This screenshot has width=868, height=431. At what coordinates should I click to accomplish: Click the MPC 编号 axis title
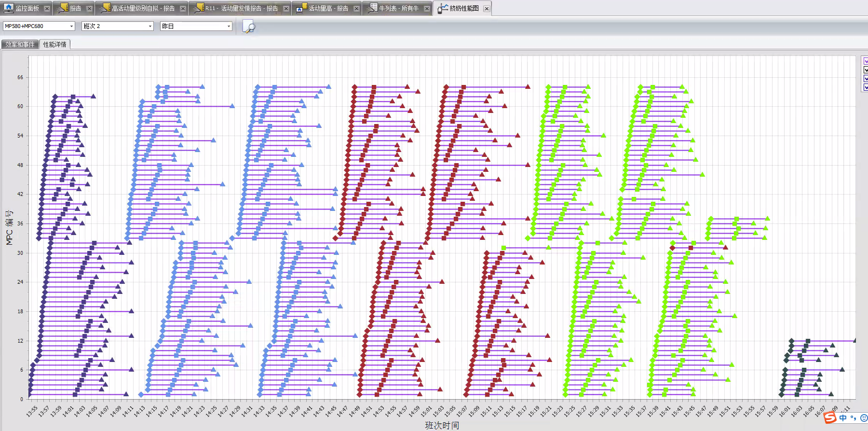point(9,227)
